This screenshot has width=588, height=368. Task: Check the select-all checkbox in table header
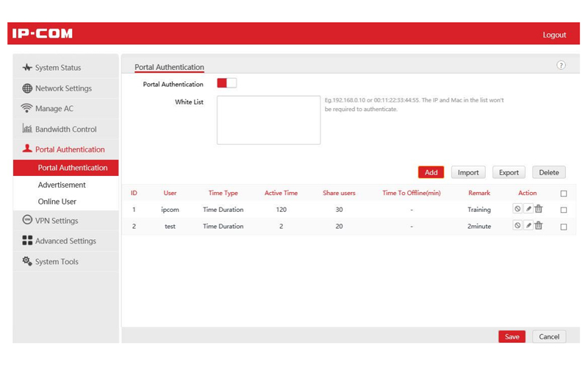pos(563,194)
